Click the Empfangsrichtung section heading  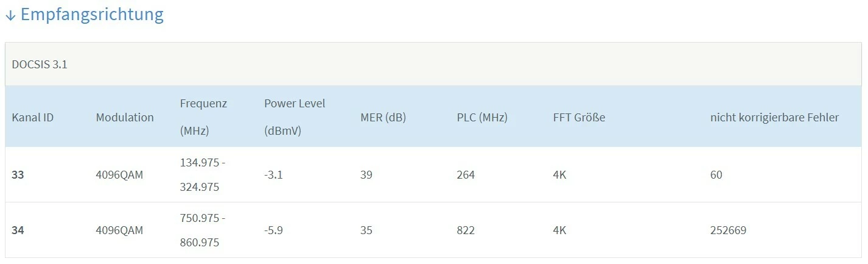click(92, 15)
